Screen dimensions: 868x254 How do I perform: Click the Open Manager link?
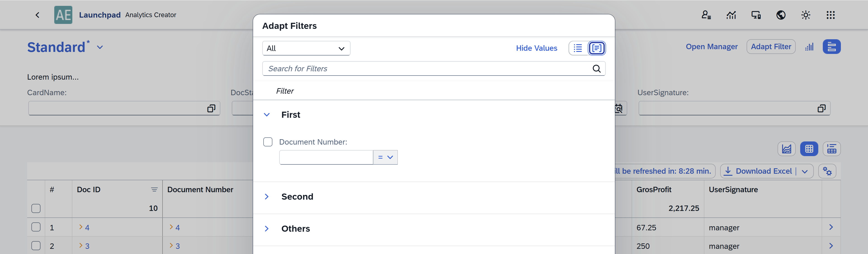tap(711, 46)
